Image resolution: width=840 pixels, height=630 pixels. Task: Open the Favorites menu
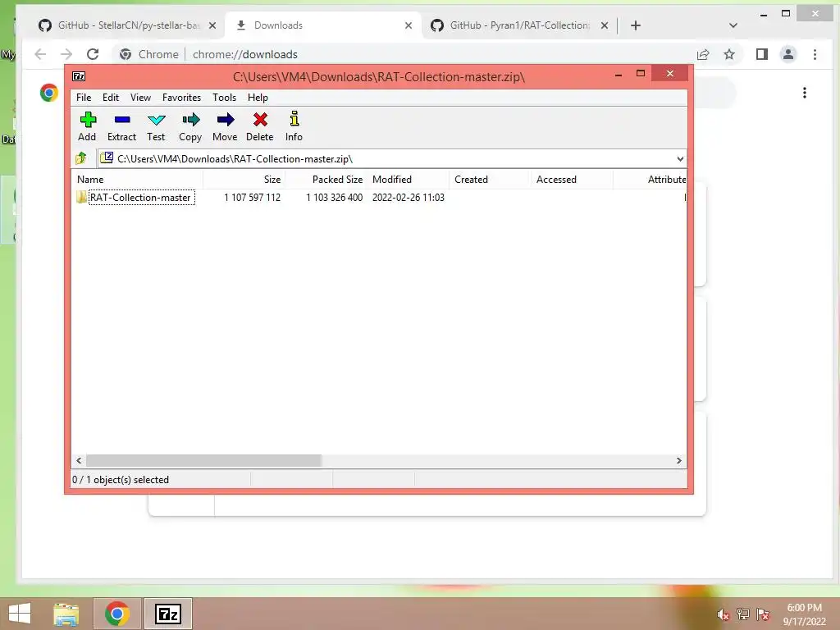pos(181,98)
